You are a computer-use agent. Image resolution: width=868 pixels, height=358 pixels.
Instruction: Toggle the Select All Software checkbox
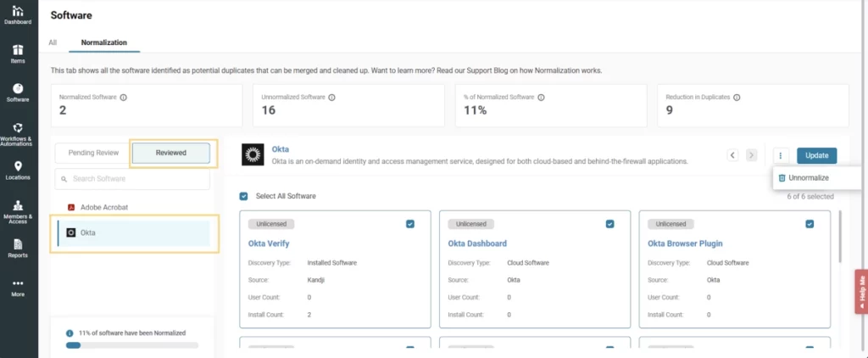(243, 196)
